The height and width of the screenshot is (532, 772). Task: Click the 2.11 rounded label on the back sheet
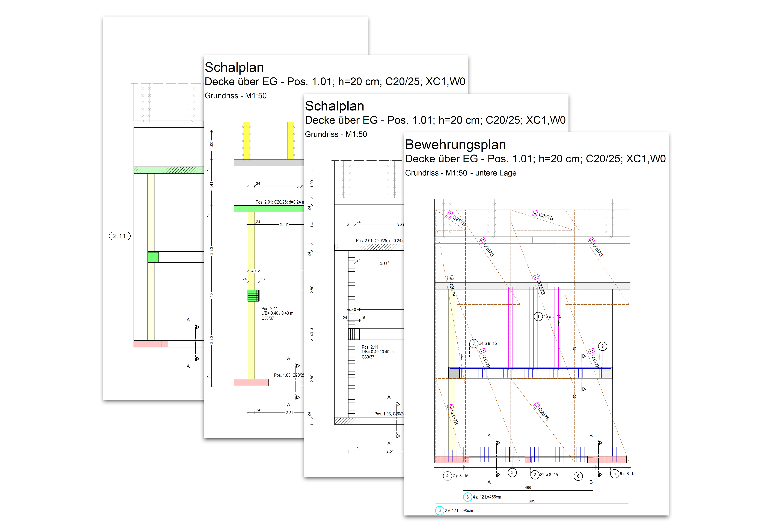(x=120, y=236)
